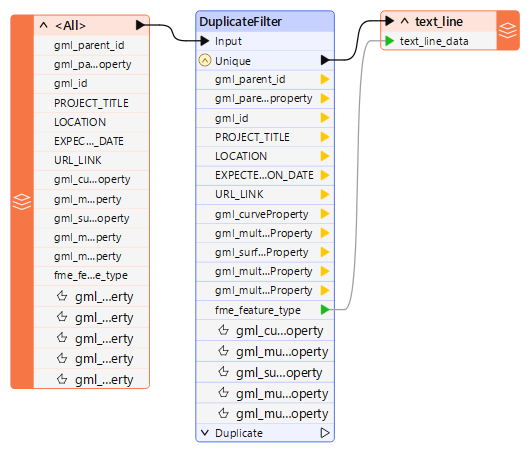The width and height of the screenshot is (530, 453).
Task: Click gml_pare...property in DuplicateFilter
Action: [264, 99]
